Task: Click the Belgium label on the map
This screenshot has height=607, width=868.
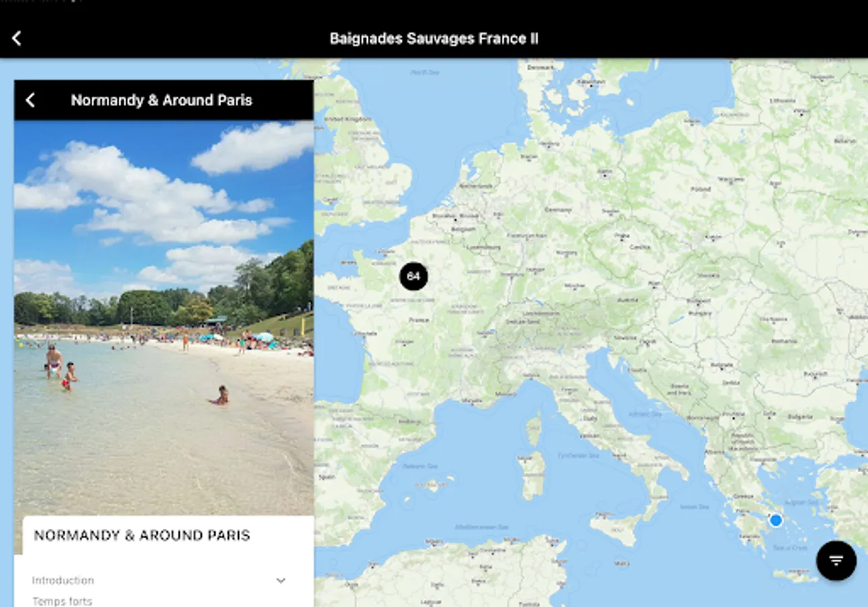Action: [x=463, y=229]
